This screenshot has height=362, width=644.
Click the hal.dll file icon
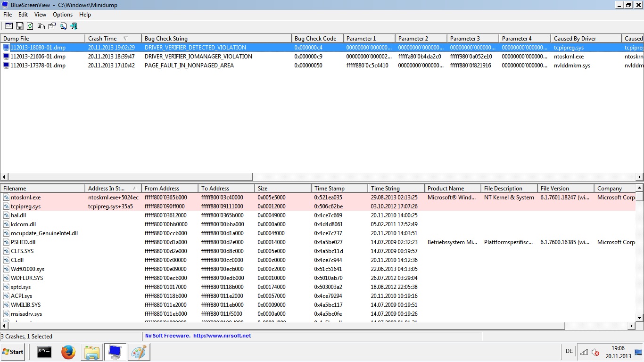tap(7, 215)
